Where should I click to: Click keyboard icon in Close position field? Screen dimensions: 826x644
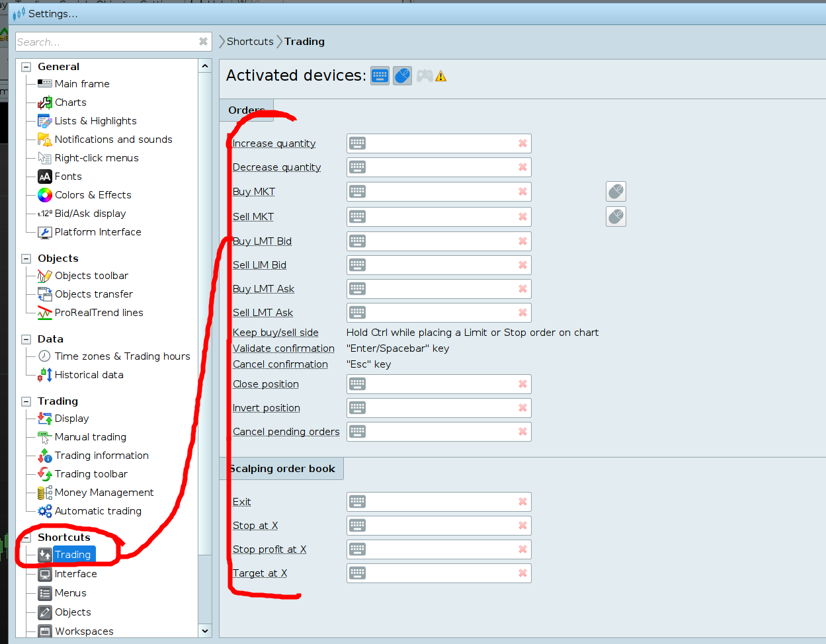click(x=357, y=384)
